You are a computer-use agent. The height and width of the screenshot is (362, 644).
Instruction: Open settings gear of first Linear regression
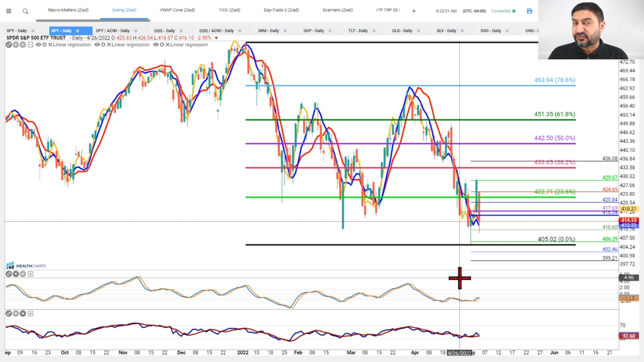pos(44,45)
